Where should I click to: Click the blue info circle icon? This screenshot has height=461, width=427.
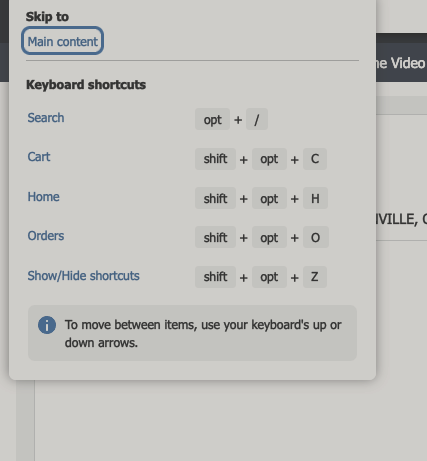coord(47,325)
